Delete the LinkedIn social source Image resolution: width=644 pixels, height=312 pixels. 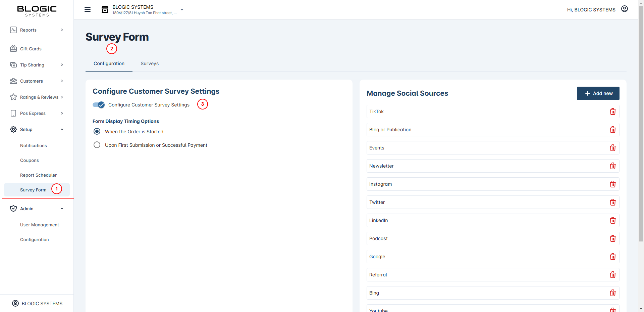tap(613, 220)
